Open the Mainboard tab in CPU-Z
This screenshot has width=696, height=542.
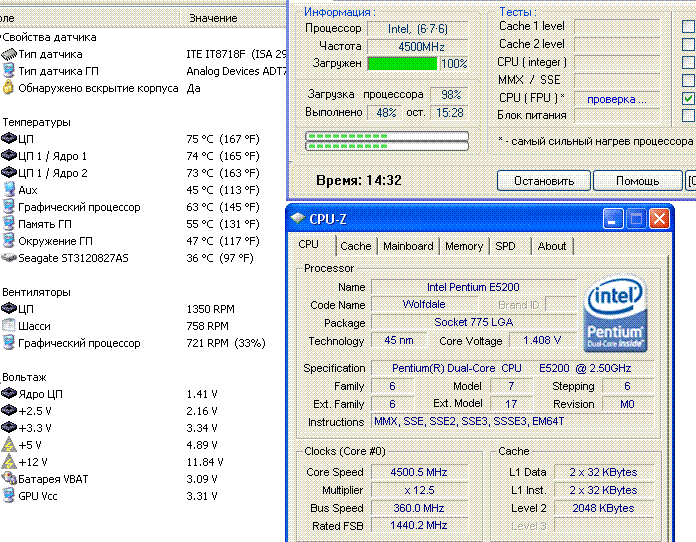pos(408,246)
